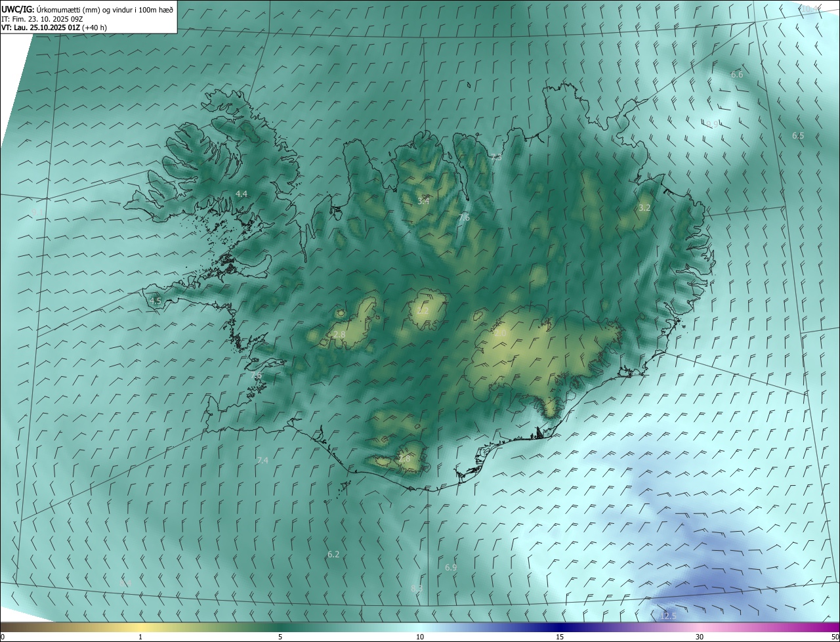Click the 50 tick on the color scale

(835, 637)
